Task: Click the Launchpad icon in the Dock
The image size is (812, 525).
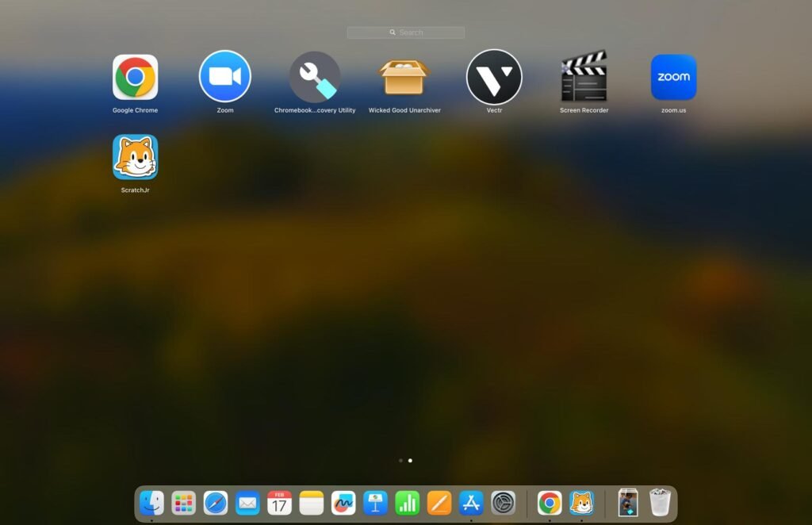Action: (184, 503)
